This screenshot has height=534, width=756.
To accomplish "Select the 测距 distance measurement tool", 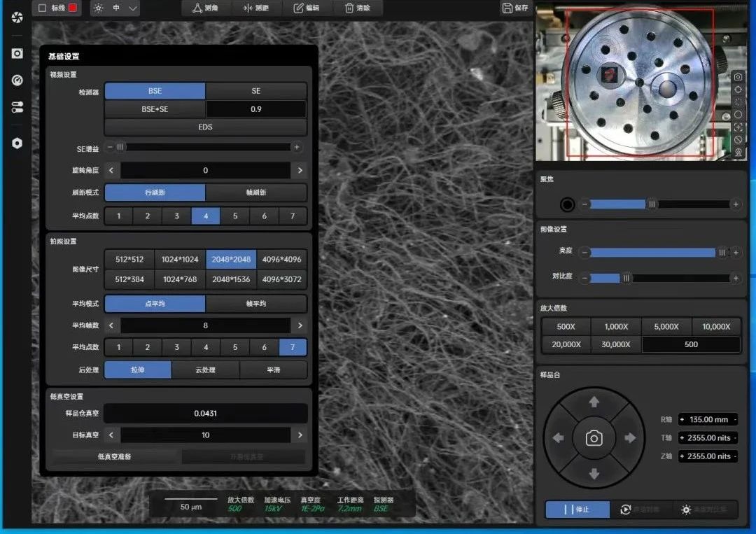I will coord(255,8).
